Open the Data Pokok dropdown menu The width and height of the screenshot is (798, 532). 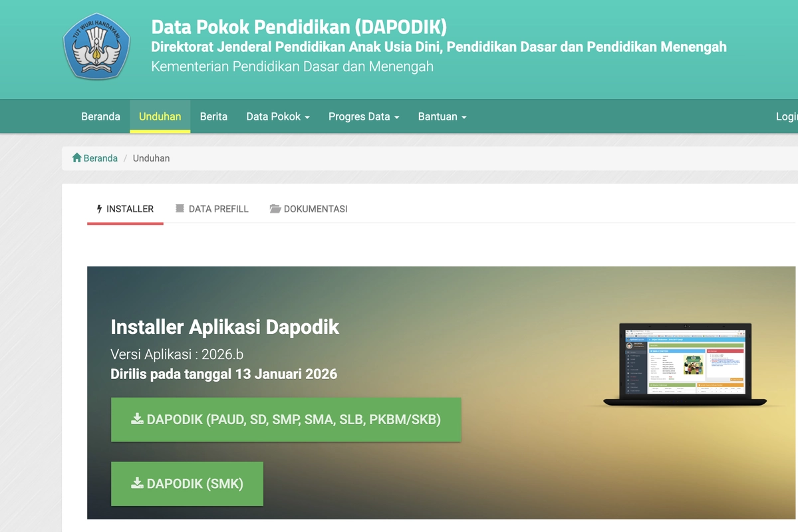tap(277, 116)
